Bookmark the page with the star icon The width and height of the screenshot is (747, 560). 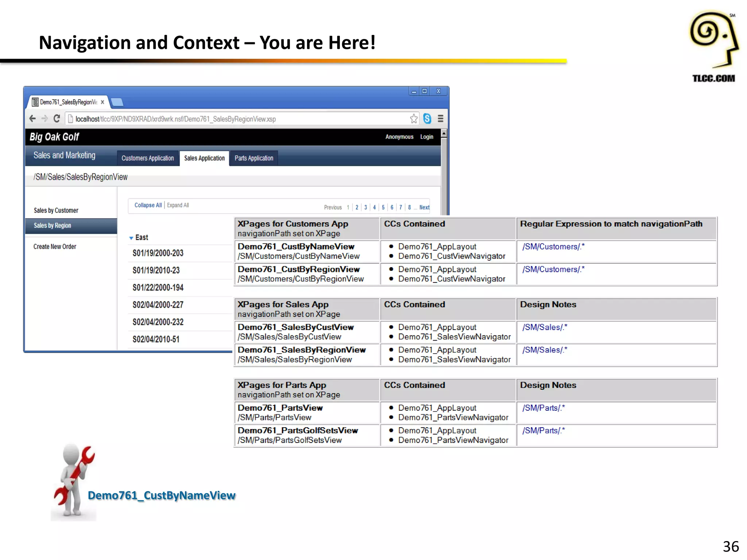click(x=414, y=118)
